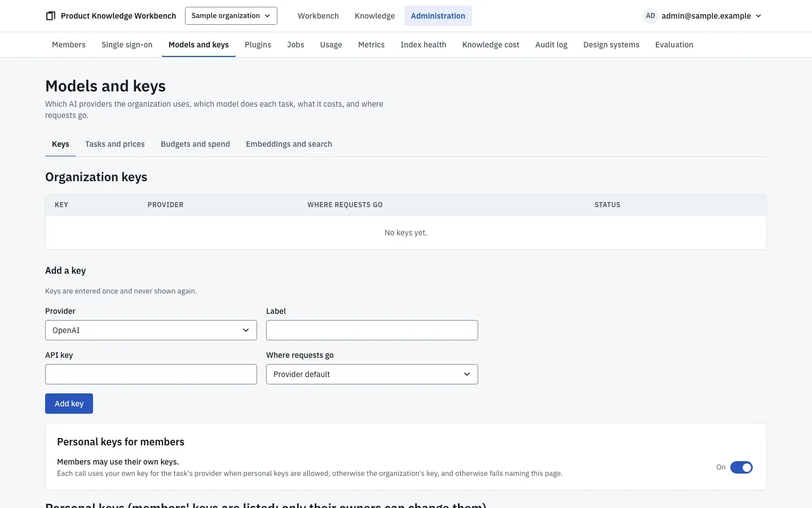
Task: Click the "Organization keys" heading
Action: pyautogui.click(x=96, y=177)
